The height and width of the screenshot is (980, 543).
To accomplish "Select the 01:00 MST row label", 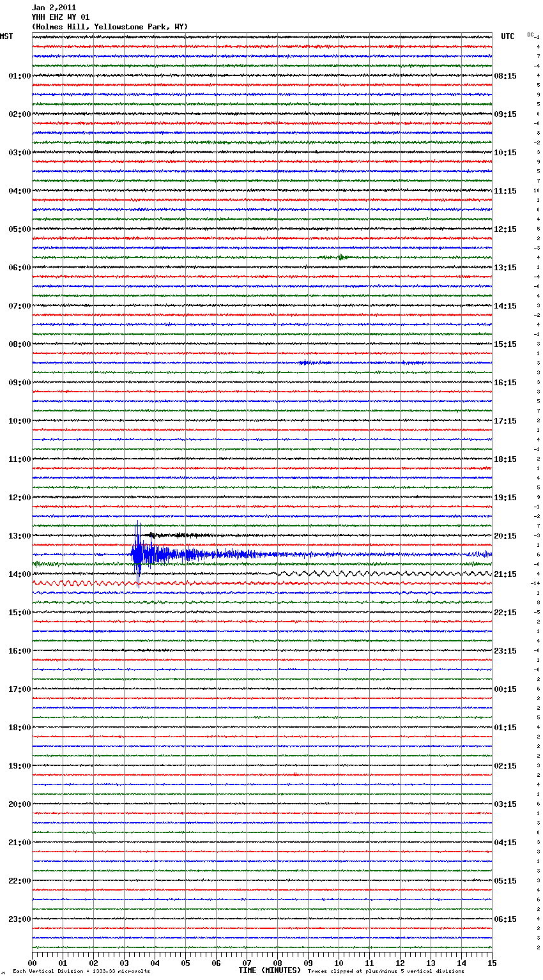I will pos(20,76).
